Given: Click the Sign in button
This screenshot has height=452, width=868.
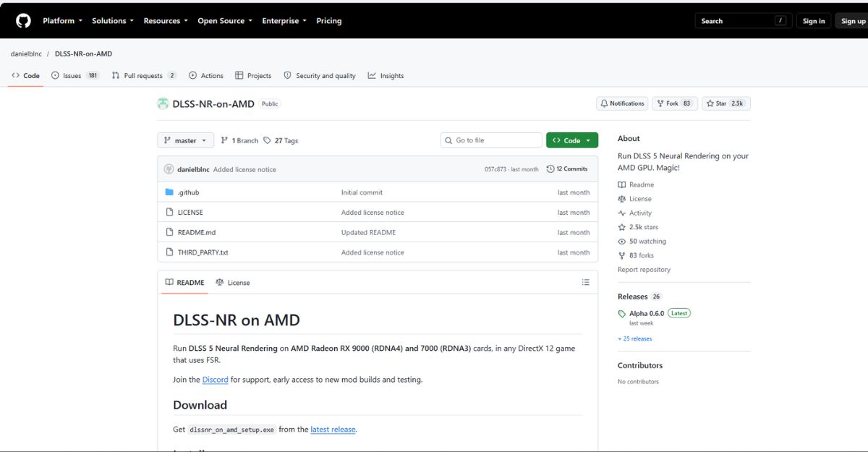Looking at the screenshot, I should pos(814,21).
